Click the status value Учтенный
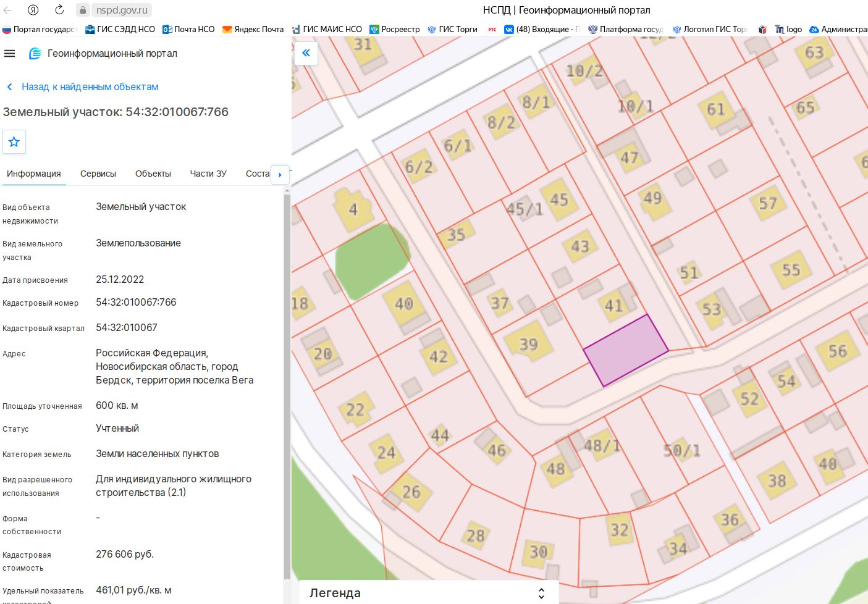Viewport: 868px width, 604px height. [117, 429]
